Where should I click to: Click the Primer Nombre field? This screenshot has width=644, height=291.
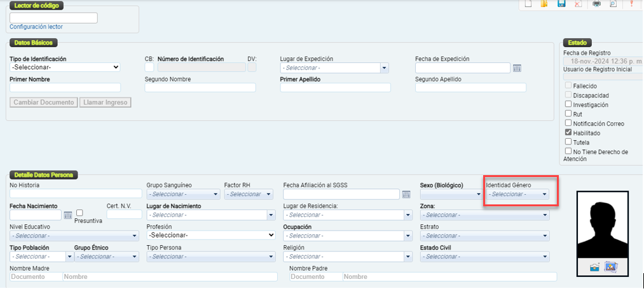pyautogui.click(x=65, y=88)
